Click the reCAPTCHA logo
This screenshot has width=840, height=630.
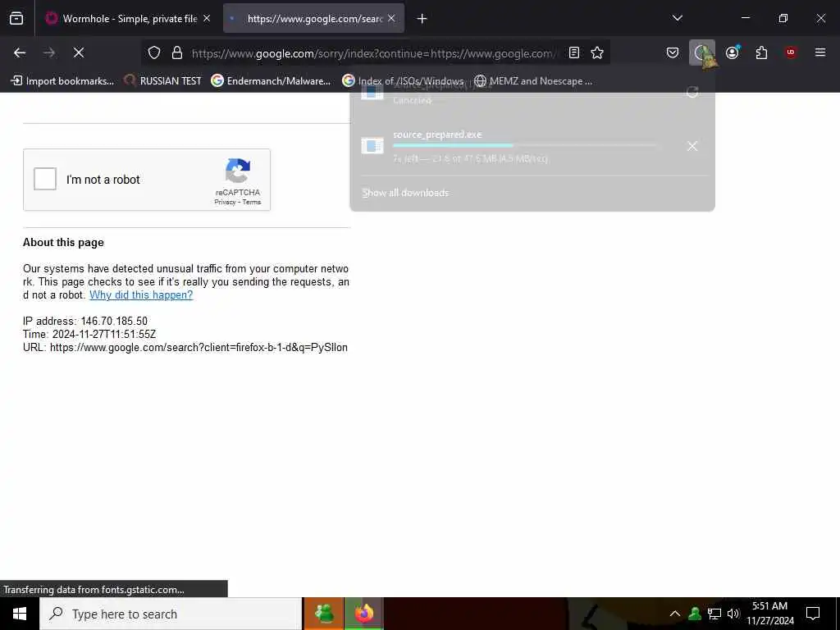tap(238, 171)
